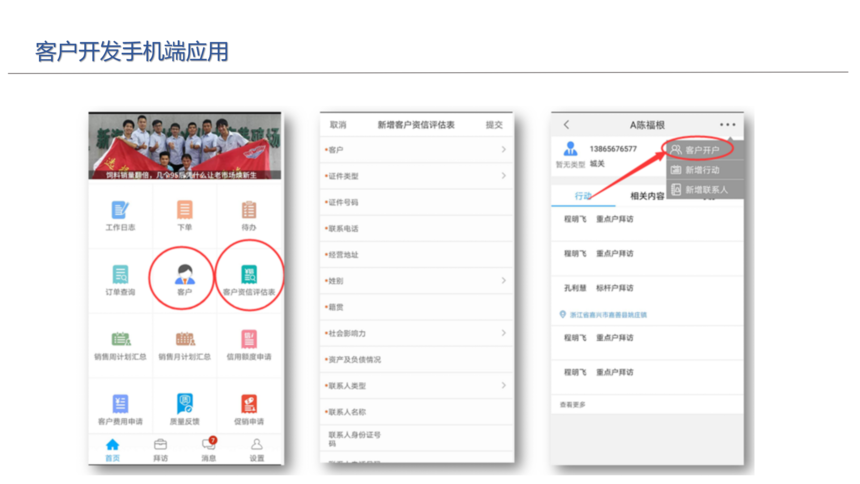Expand the 联系人类型 field chevron
This screenshot has width=860, height=484.
click(503, 385)
